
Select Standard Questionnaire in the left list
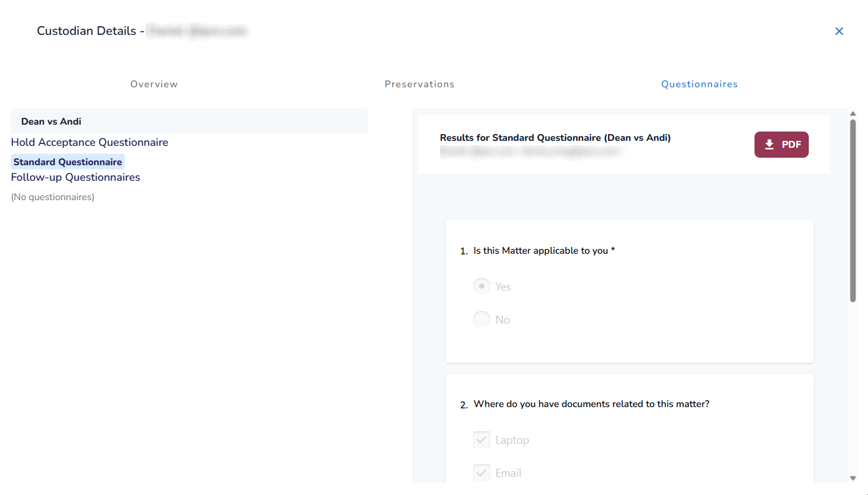click(x=68, y=162)
